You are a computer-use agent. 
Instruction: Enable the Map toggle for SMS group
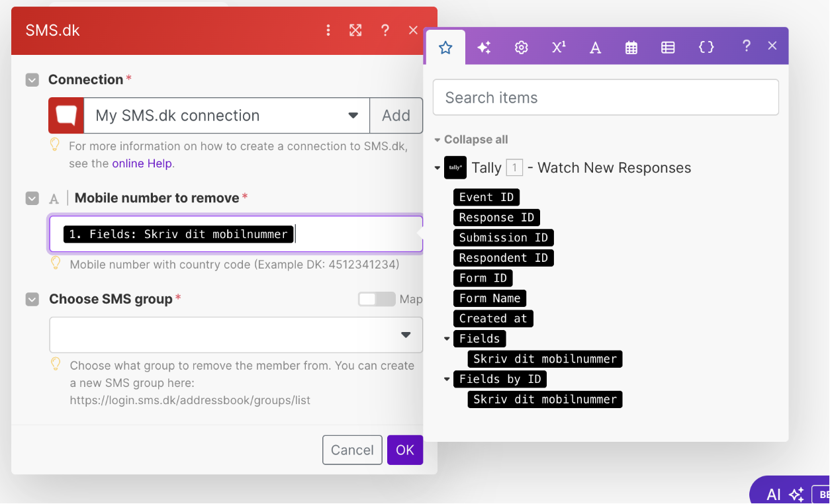(377, 300)
